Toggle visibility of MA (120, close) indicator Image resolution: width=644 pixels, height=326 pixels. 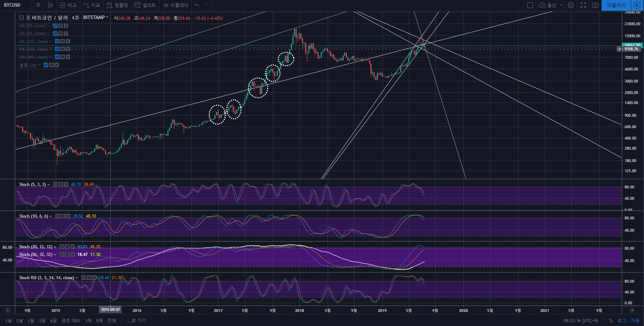coord(57,41)
